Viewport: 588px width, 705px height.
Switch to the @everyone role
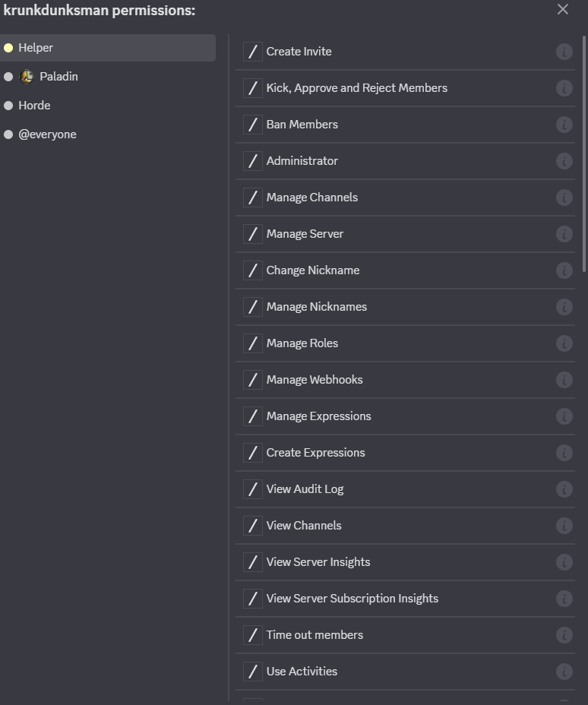click(x=47, y=134)
